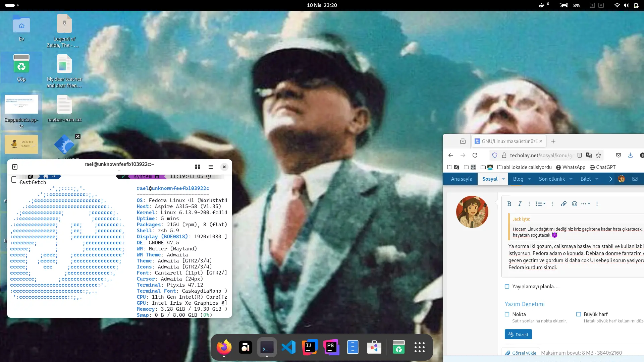Viewport: 644px width, 362px height.
Task: Expand the Blog menu dropdown arrow
Action: 530,179
